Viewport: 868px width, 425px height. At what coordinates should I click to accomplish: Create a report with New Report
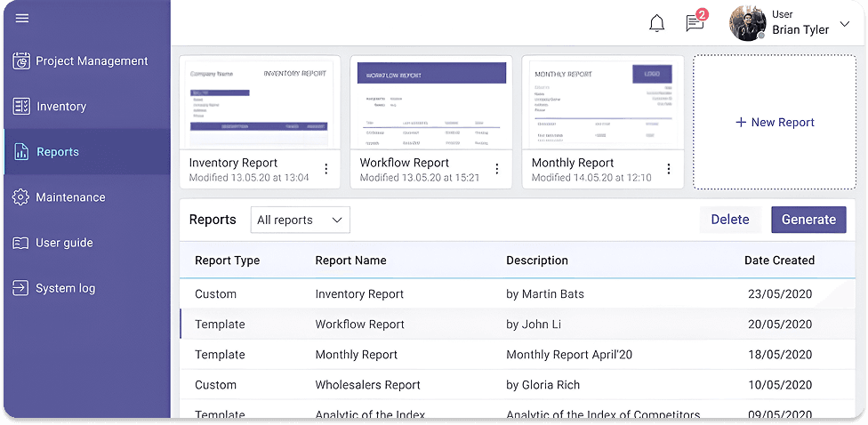(775, 123)
